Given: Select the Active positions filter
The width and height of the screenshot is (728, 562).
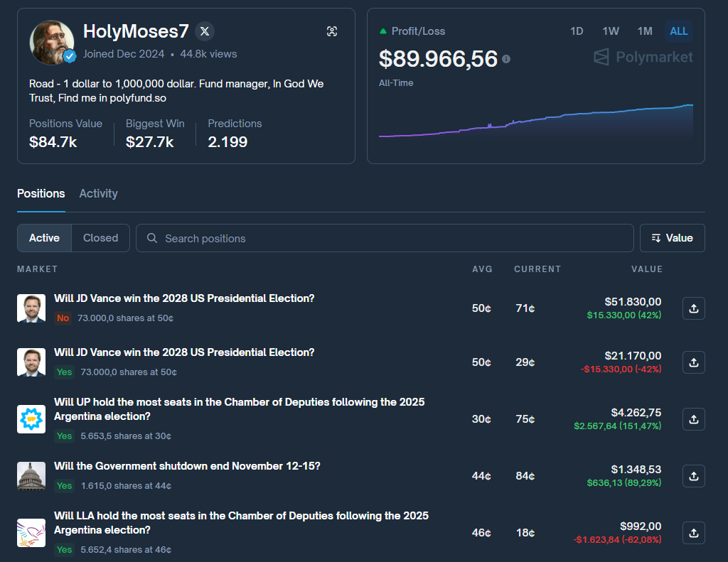Looking at the screenshot, I should [x=44, y=238].
